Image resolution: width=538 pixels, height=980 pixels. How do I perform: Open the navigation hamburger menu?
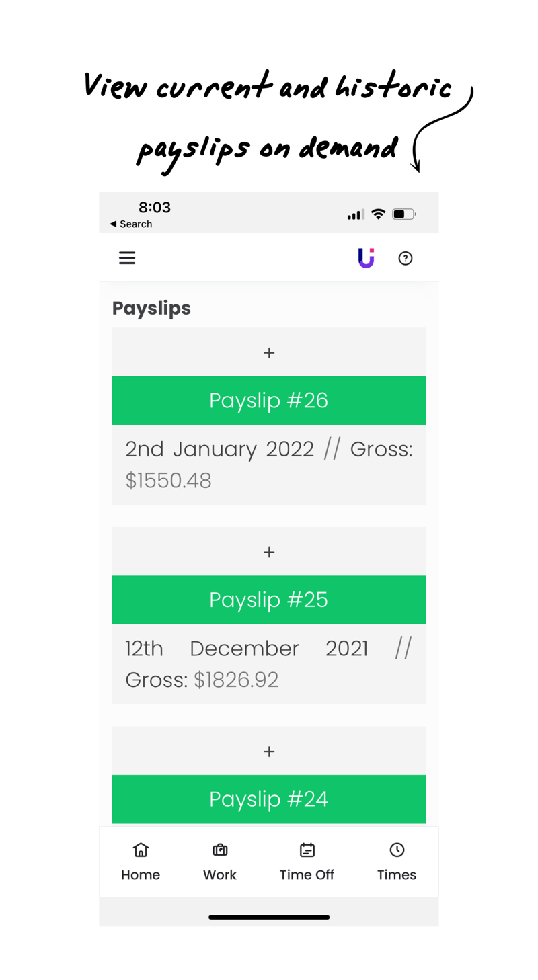pyautogui.click(x=127, y=257)
